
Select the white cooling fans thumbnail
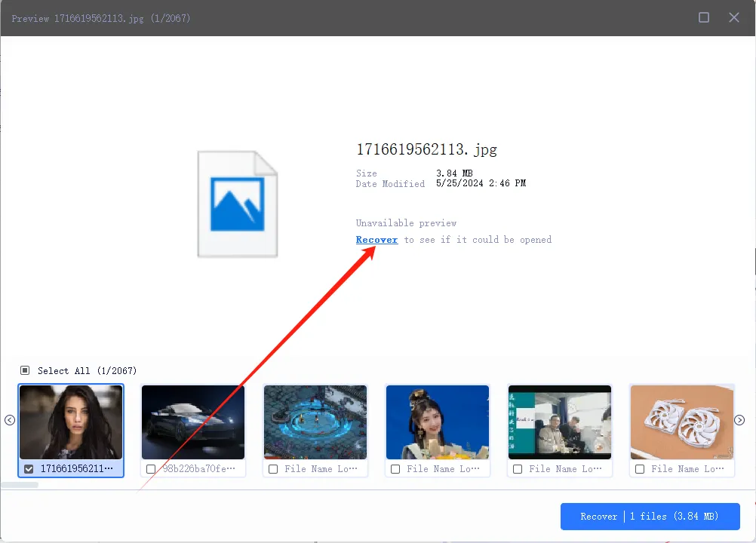tap(682, 422)
